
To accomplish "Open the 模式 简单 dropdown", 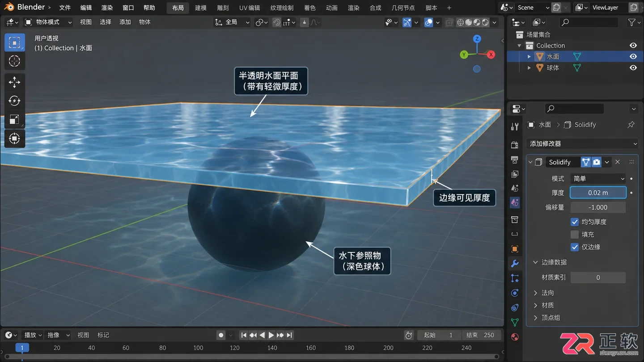I will click(x=598, y=178).
